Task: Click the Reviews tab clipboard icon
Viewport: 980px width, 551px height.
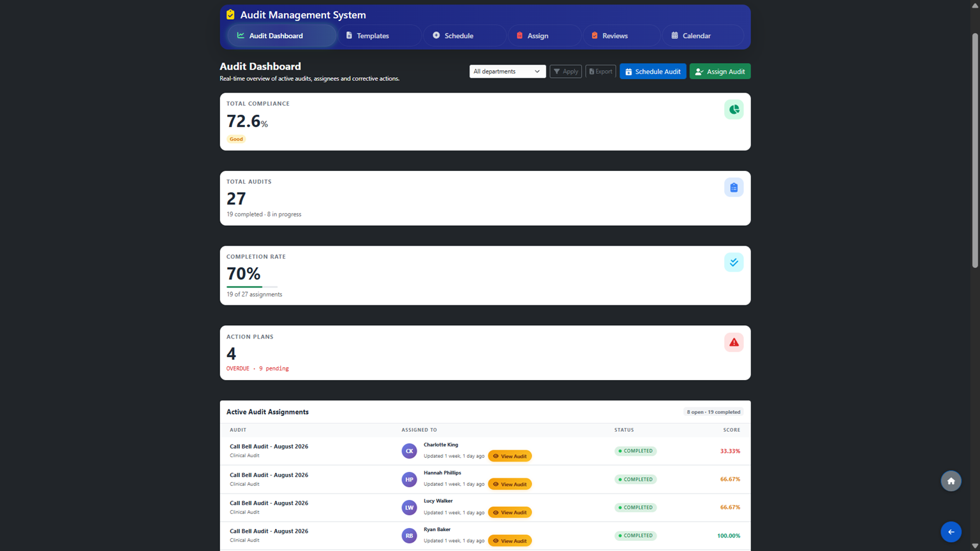Action: tap(595, 36)
